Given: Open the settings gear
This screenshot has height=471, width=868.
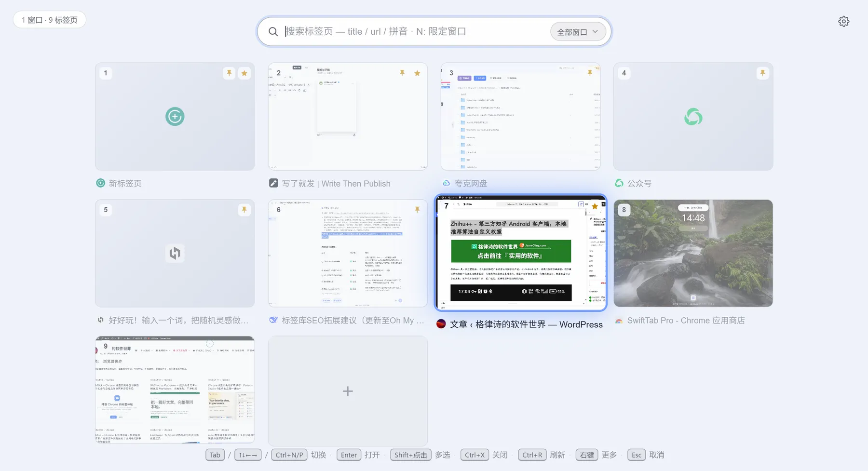Looking at the screenshot, I should pyautogui.click(x=843, y=21).
